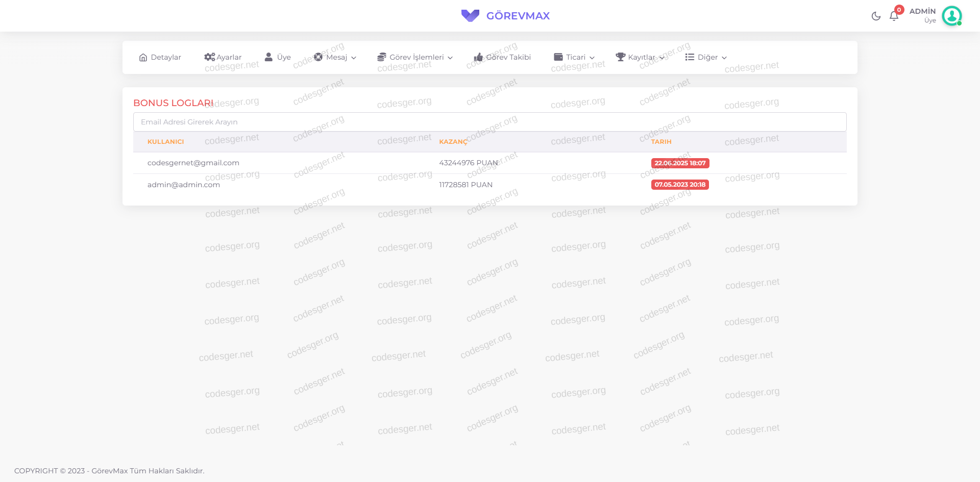The width and height of the screenshot is (980, 482).
Task: Click the Detaylar home icon
Action: pyautogui.click(x=143, y=58)
